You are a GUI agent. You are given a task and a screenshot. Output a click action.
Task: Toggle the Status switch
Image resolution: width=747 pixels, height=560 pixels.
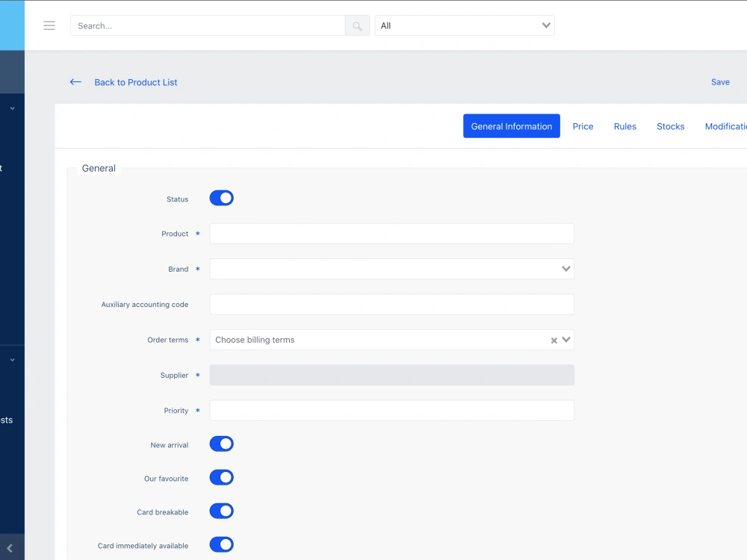pyautogui.click(x=222, y=198)
